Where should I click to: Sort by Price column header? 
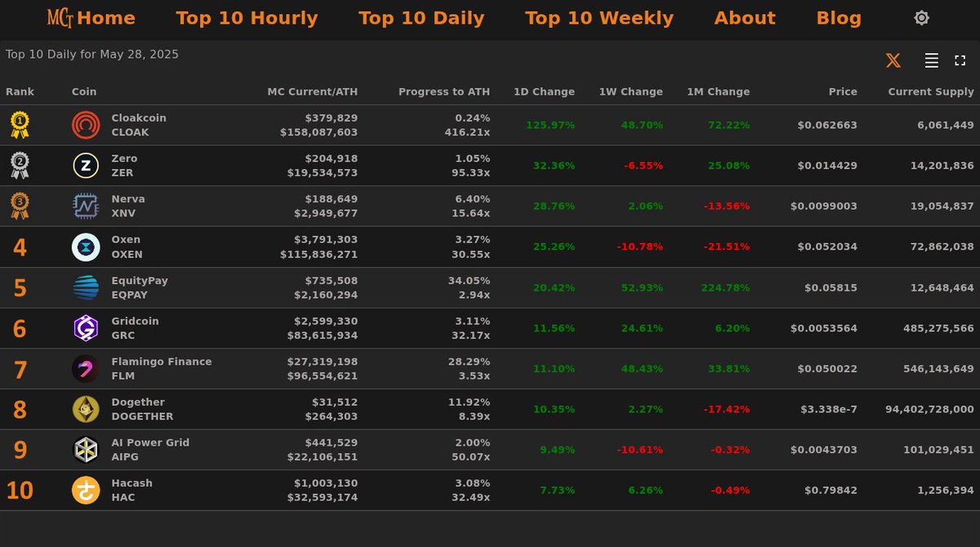pos(843,92)
